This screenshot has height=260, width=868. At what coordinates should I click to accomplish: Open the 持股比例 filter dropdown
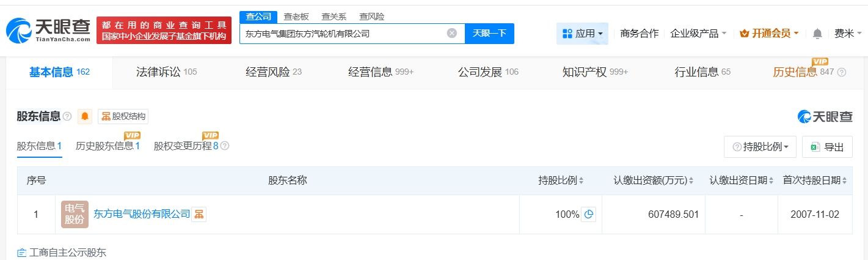tap(760, 147)
